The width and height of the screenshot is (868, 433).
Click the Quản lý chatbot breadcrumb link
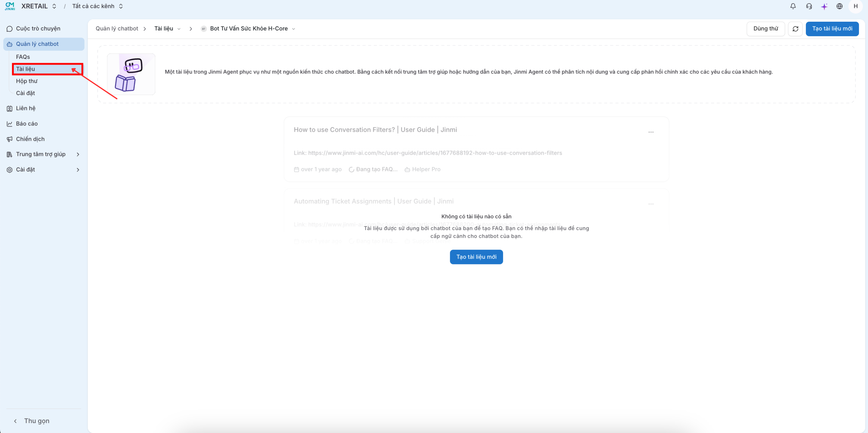[117, 29]
